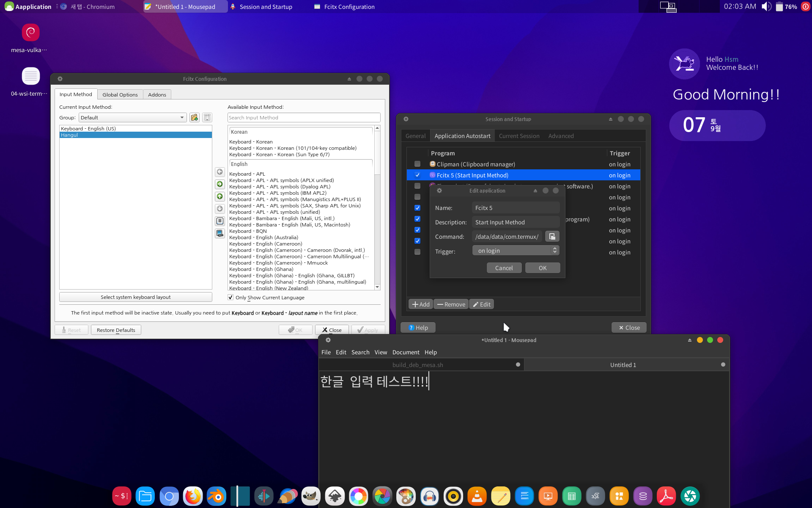Open the Search menu in Mousepad
Screen dimensions: 812x508
[x=360, y=352]
